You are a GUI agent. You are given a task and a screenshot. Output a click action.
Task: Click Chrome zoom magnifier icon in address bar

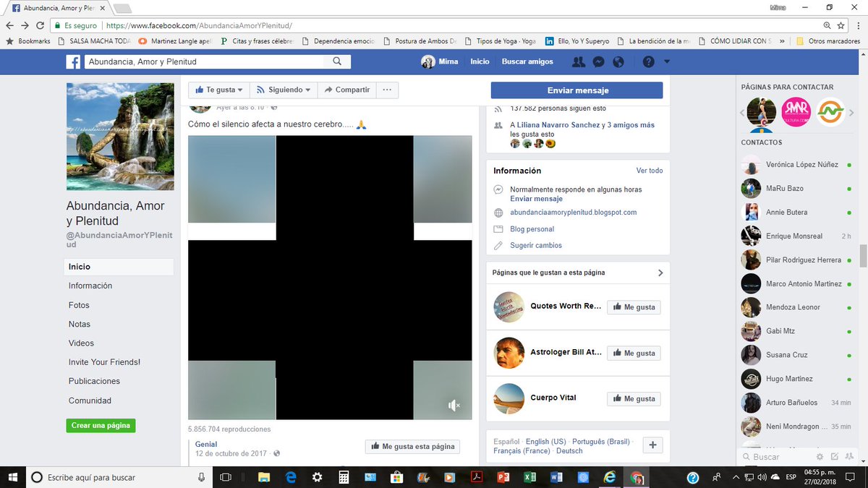827,25
